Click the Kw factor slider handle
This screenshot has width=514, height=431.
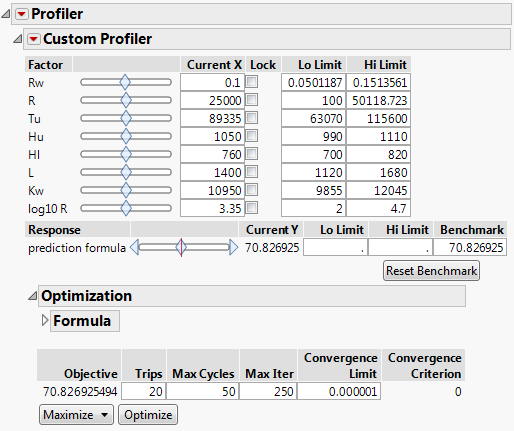point(126,190)
